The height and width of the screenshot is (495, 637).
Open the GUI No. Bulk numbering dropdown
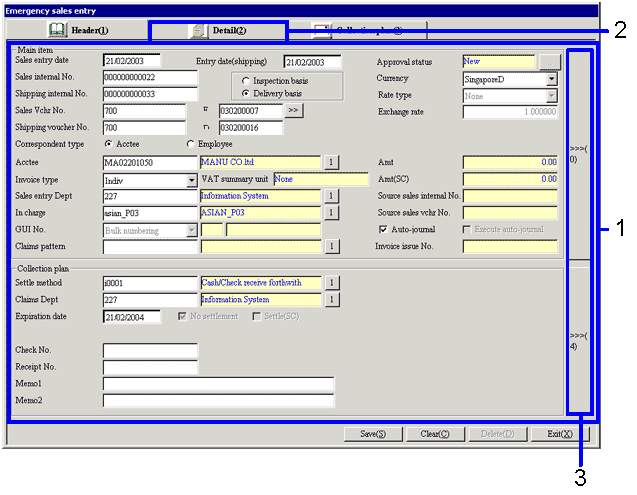pos(191,230)
